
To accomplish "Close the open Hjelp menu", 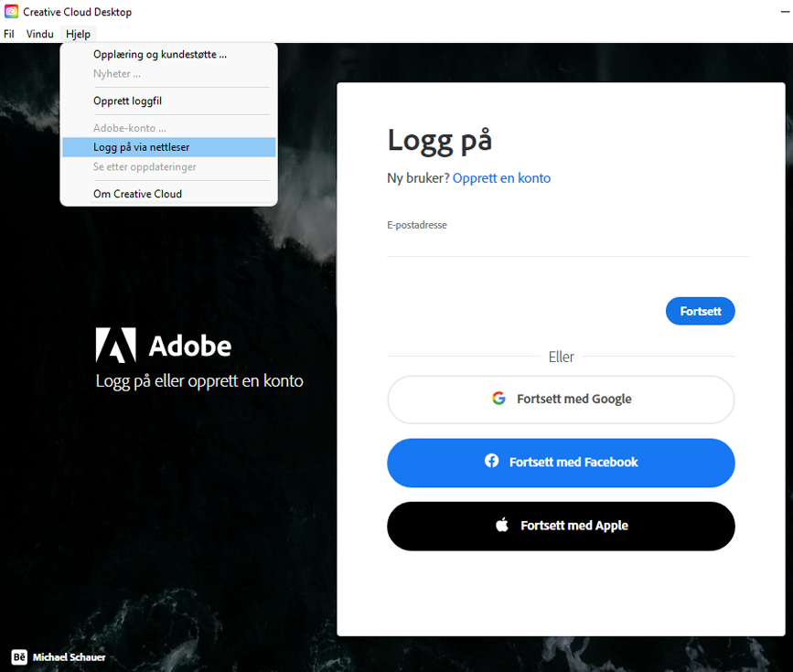I will click(x=78, y=34).
